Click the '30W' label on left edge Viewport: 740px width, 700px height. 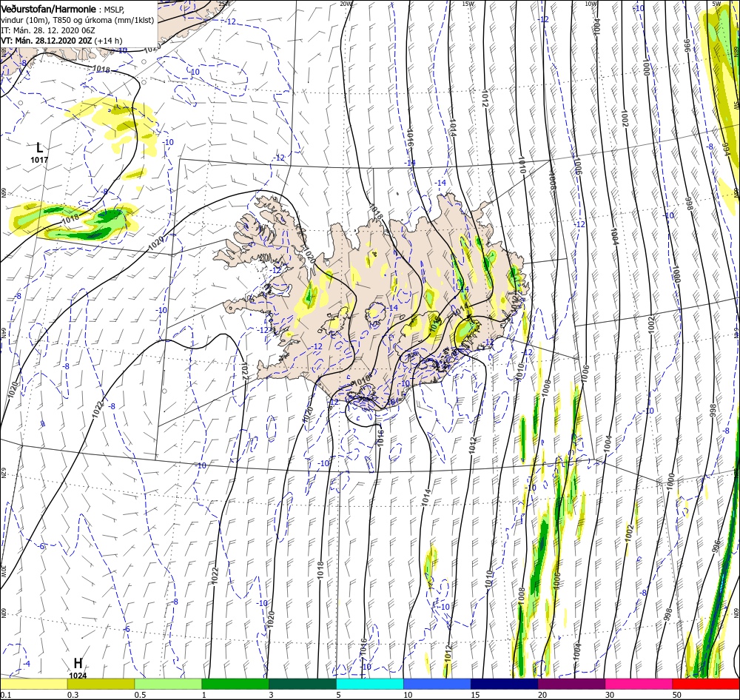click(x=3, y=573)
